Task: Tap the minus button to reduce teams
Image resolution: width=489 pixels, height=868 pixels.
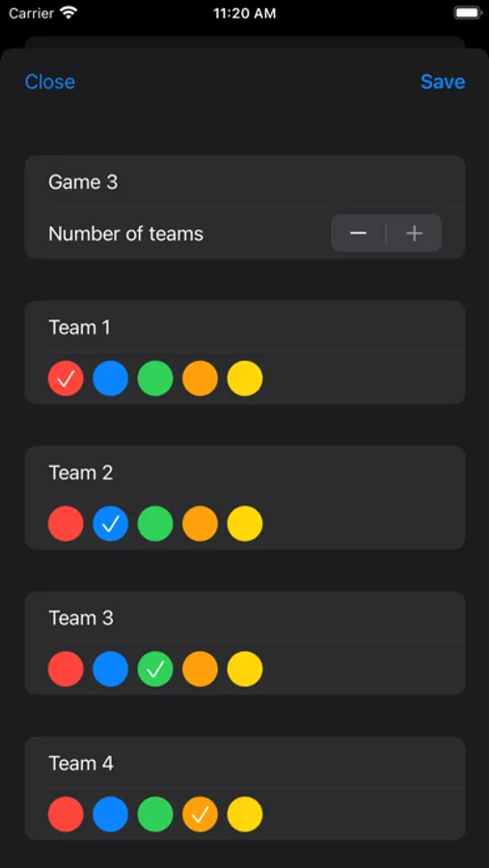Action: pos(358,233)
